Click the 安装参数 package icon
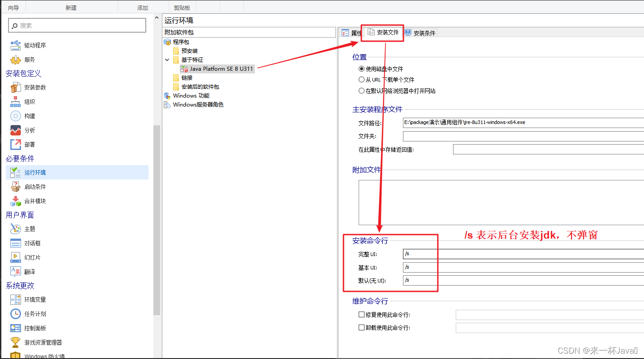The height and width of the screenshot is (359, 644). point(16,87)
